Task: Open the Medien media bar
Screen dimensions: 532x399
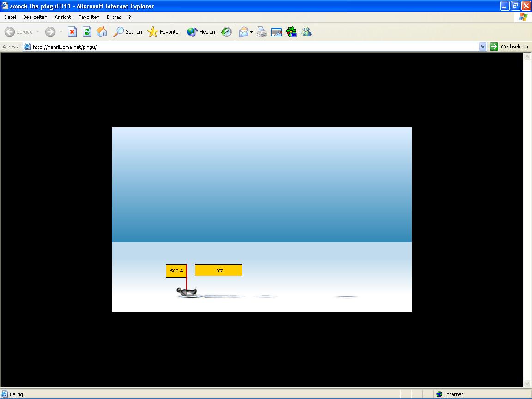Action: point(201,32)
